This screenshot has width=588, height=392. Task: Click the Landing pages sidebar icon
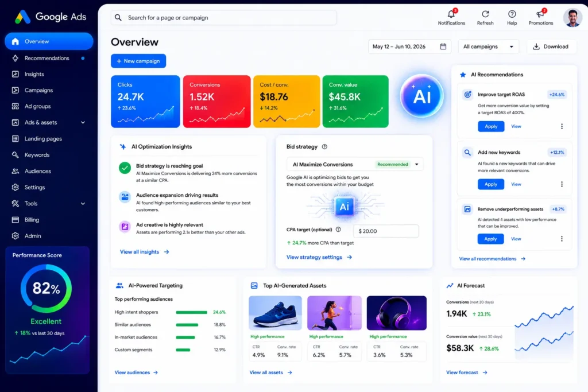tap(16, 139)
